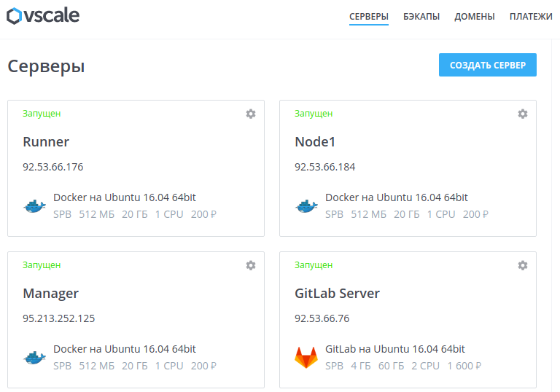Click 4 ГБ memory value on GitLab card

360,366
